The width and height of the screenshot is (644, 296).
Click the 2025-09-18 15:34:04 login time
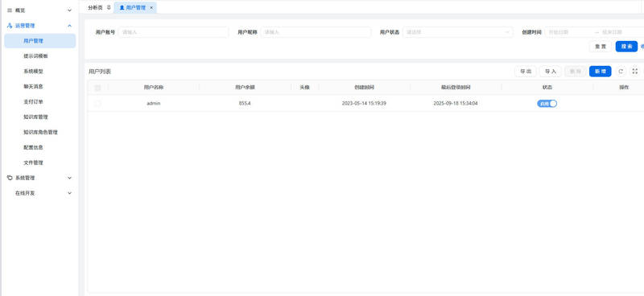pyautogui.click(x=456, y=104)
